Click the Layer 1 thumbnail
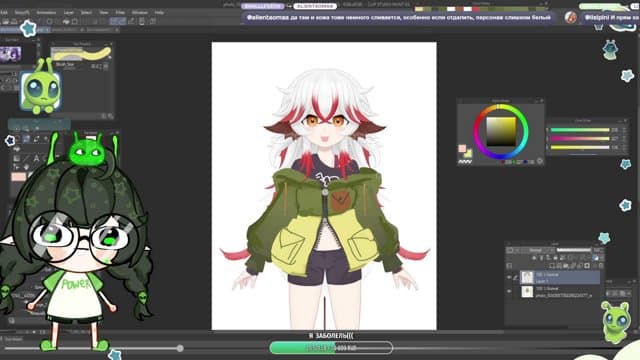 coord(527,278)
